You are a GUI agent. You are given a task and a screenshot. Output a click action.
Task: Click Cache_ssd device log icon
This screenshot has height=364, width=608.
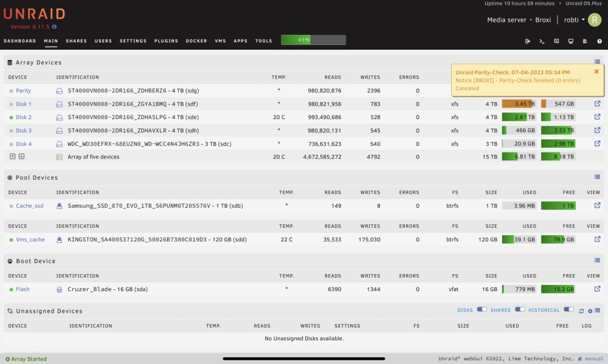(60, 206)
